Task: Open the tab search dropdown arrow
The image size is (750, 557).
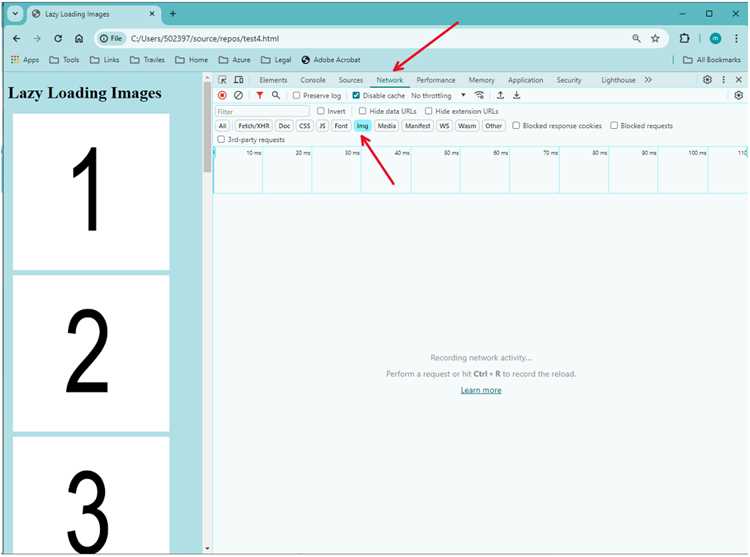Action: click(15, 14)
